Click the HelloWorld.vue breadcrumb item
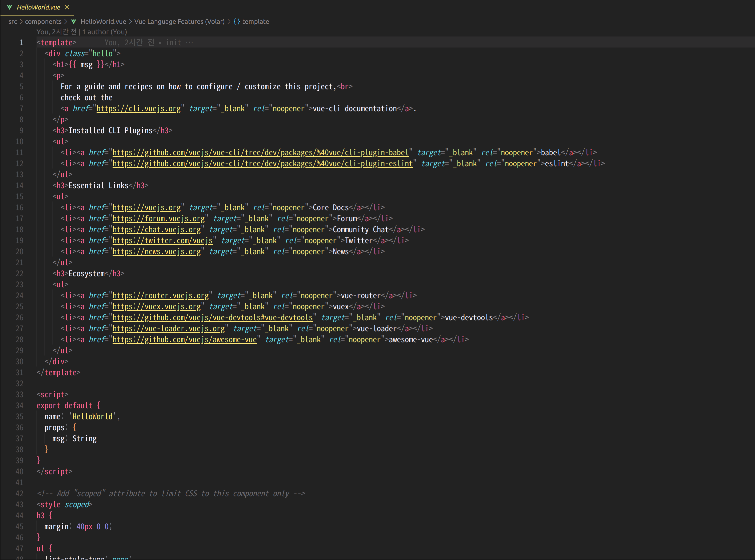The width and height of the screenshot is (755, 560). (103, 21)
